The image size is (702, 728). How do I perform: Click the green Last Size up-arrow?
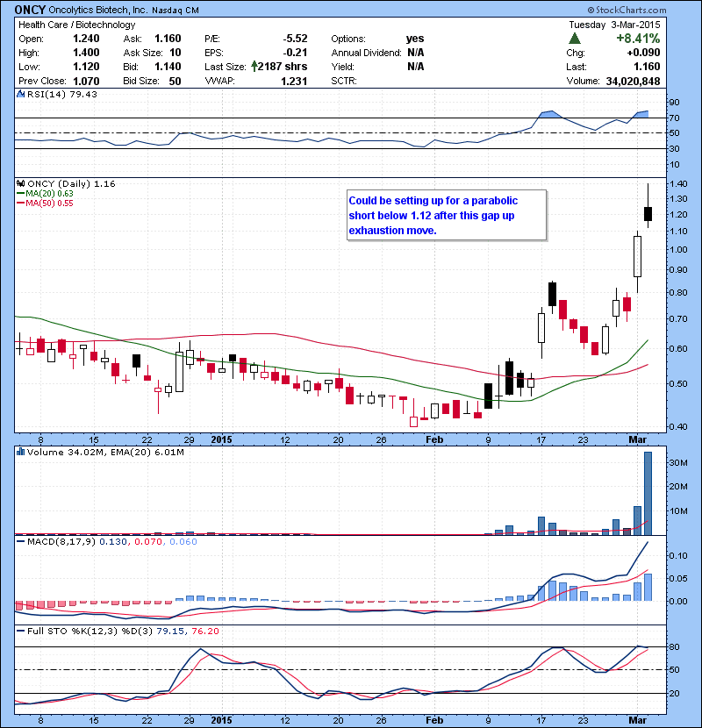pyautogui.click(x=254, y=67)
